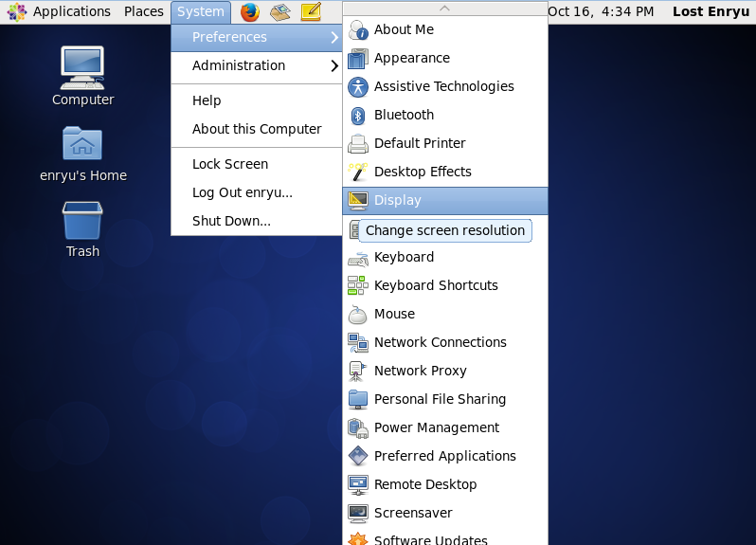Select the Preferences menu entry
Image resolution: width=756 pixels, height=545 pixels.
pyautogui.click(x=257, y=37)
